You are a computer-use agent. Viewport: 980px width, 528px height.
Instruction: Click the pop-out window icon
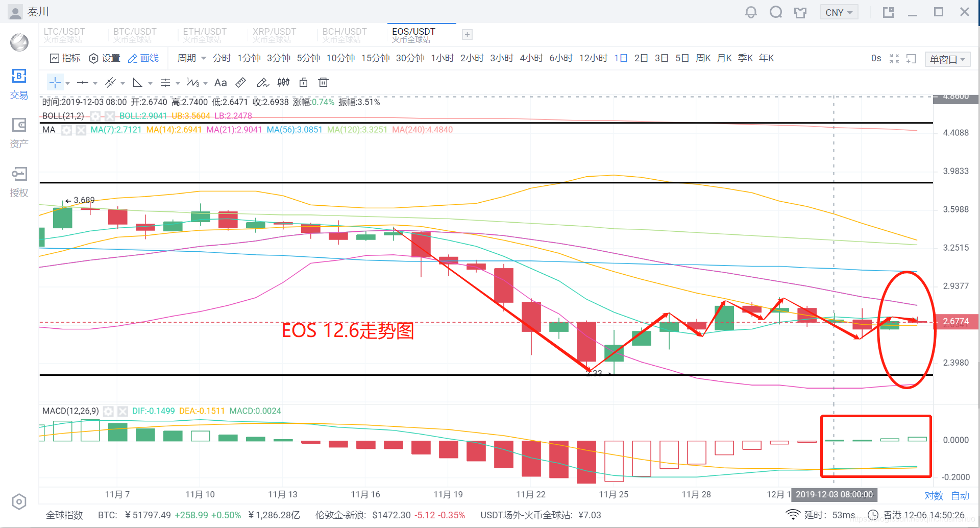pyautogui.click(x=888, y=12)
